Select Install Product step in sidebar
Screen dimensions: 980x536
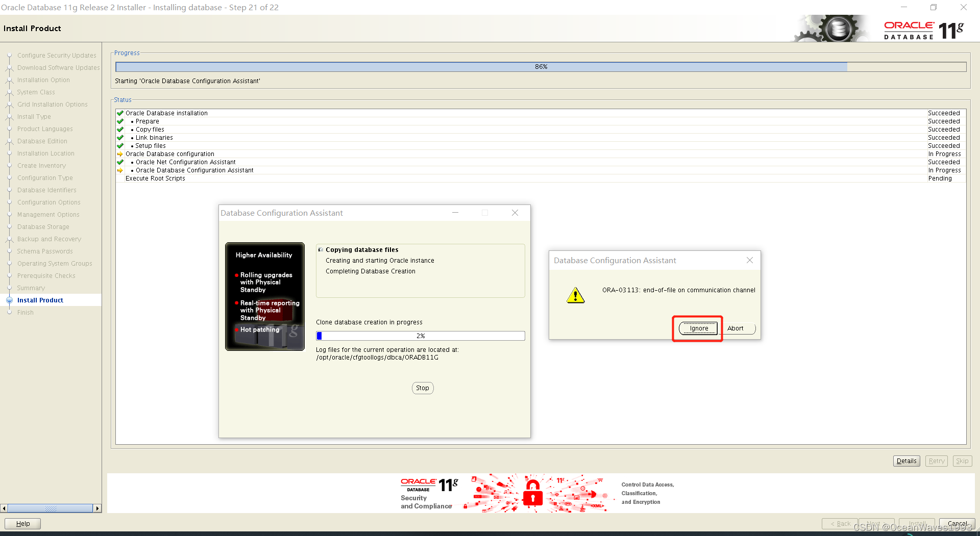point(40,300)
